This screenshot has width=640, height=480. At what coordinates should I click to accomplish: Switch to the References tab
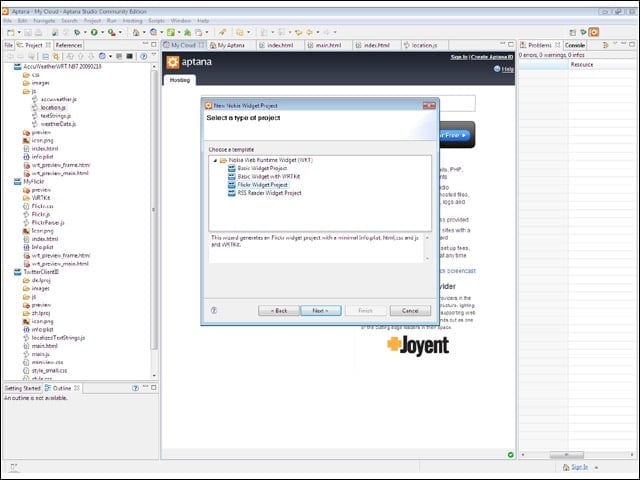tap(69, 45)
